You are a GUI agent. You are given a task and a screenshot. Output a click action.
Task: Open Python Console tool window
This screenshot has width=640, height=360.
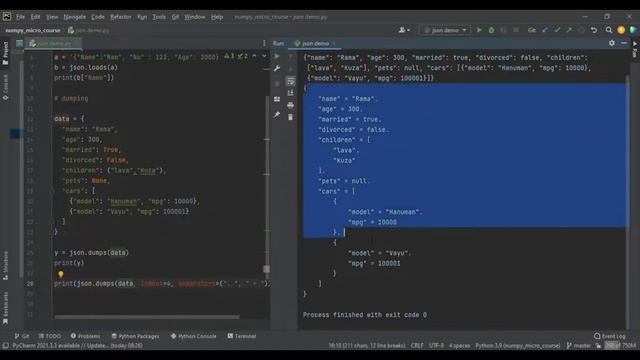pos(193,336)
